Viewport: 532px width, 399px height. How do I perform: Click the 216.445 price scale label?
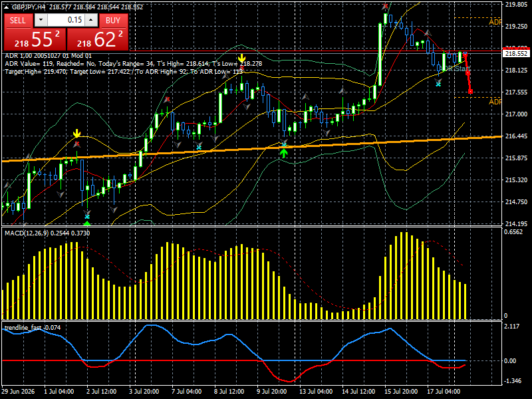pos(516,136)
